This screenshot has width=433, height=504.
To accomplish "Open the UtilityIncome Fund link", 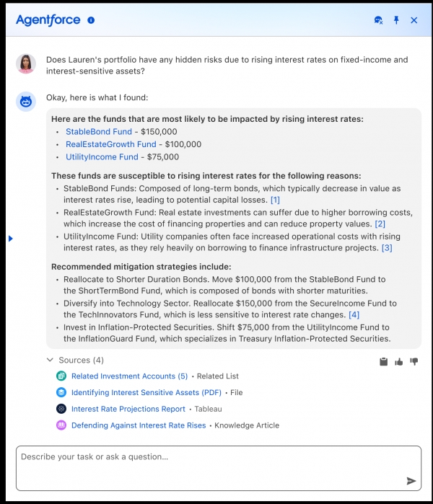I will [x=102, y=157].
